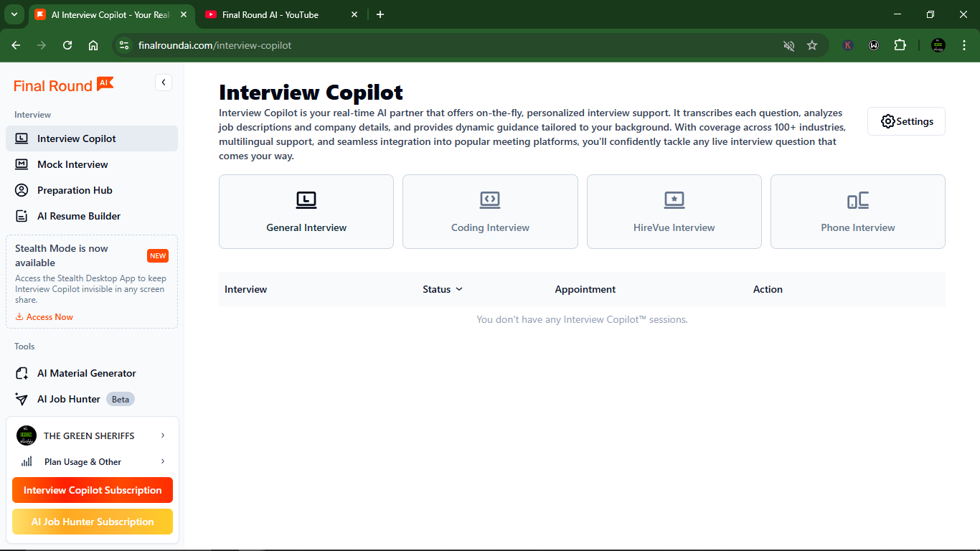
Task: Open the Extensions puzzle icon
Action: pyautogui.click(x=900, y=45)
